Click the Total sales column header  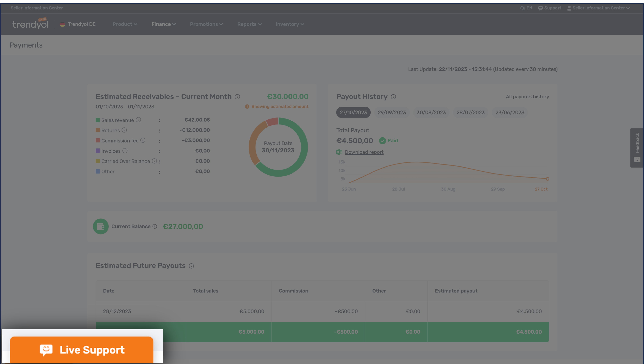point(206,291)
